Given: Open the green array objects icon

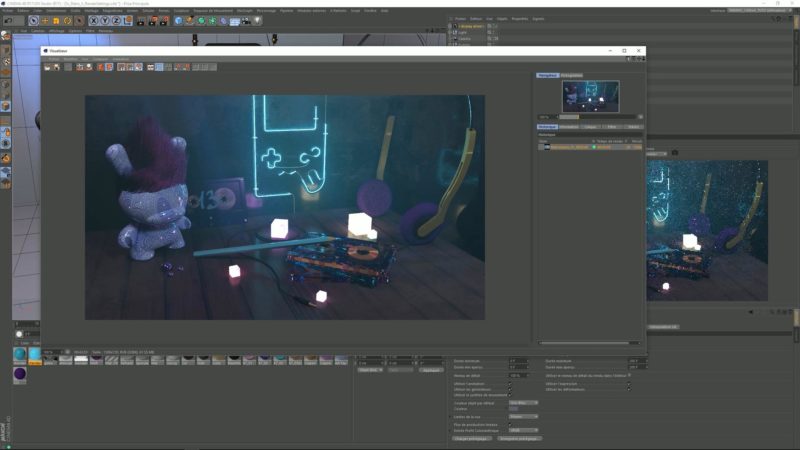Looking at the screenshot, I should point(212,21).
